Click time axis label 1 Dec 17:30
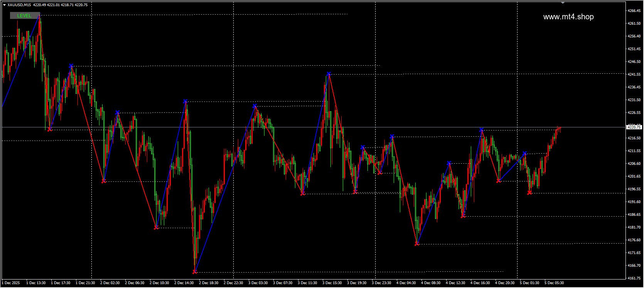This screenshot has height=288, width=644. pos(61,283)
